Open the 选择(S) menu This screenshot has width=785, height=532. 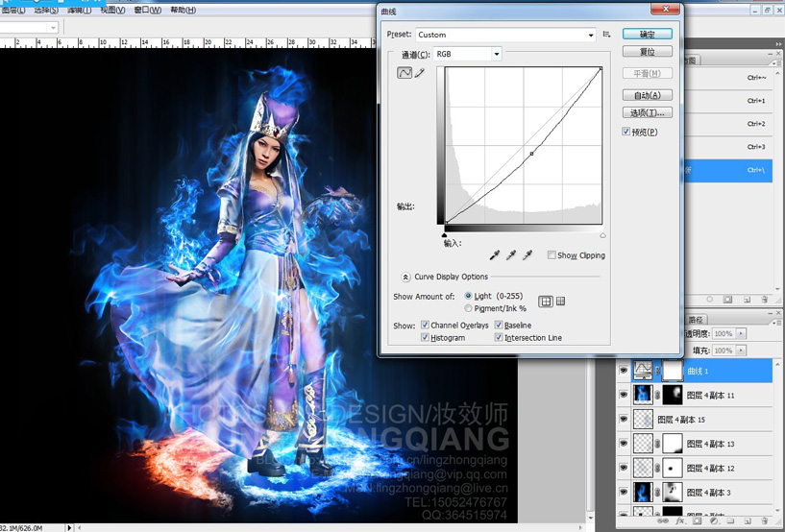[x=46, y=10]
